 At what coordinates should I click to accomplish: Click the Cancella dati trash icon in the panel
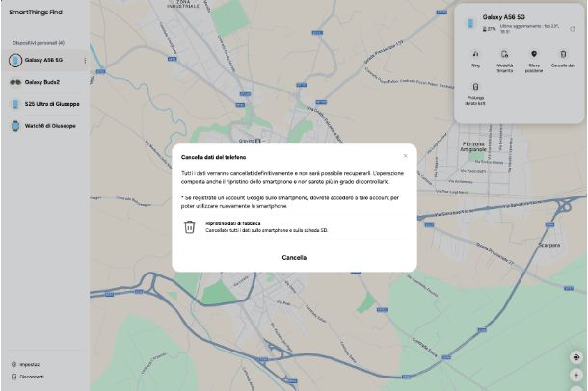[563, 54]
